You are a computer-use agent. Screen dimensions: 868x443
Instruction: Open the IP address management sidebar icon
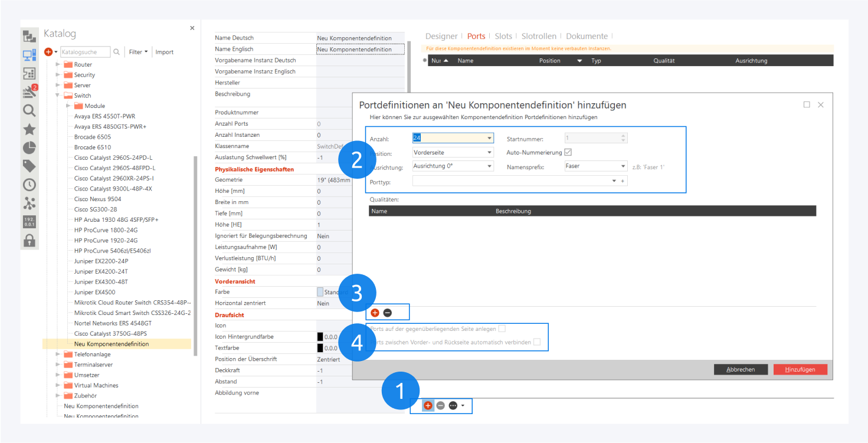tap(29, 222)
